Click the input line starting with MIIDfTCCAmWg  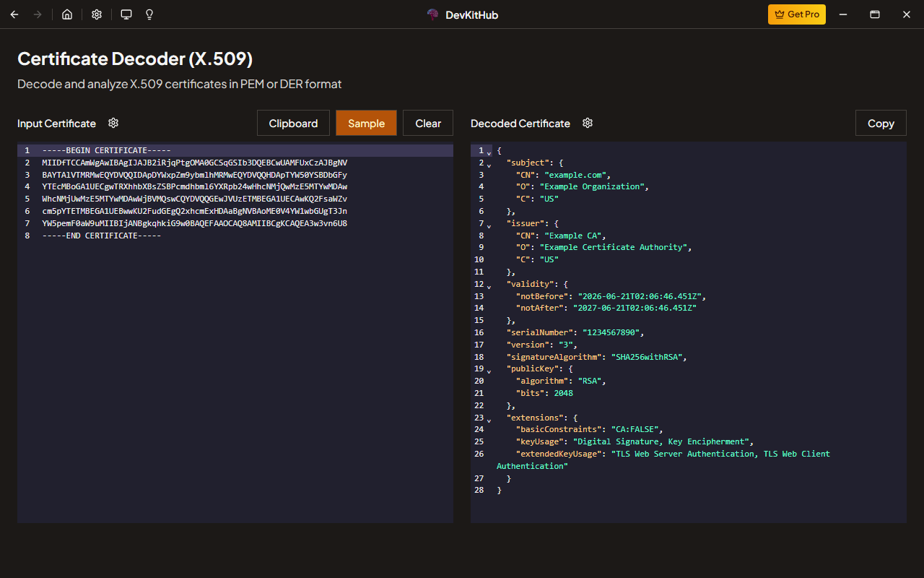(194, 163)
